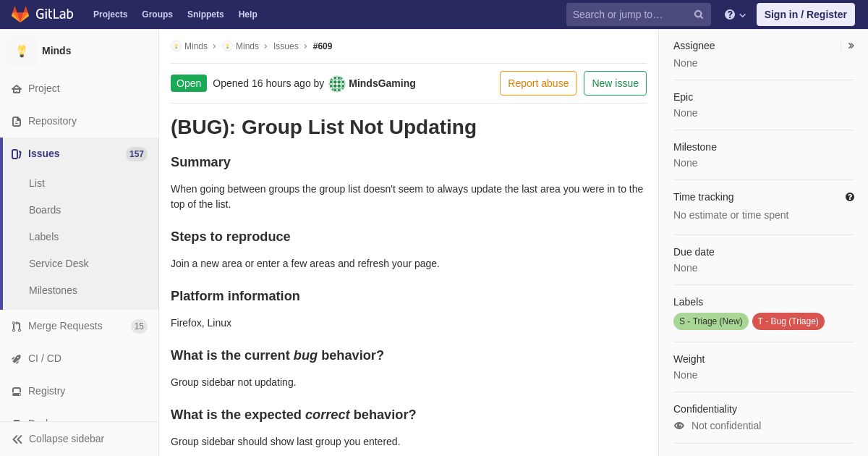Click the Firefox, Linux text
The width and height of the screenshot is (868, 456).
pyautogui.click(x=201, y=323)
